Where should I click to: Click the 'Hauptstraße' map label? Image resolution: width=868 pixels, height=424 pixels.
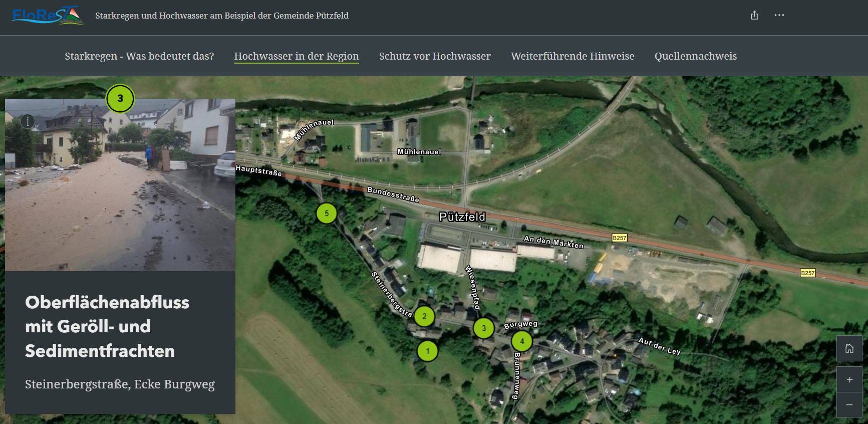click(x=259, y=170)
